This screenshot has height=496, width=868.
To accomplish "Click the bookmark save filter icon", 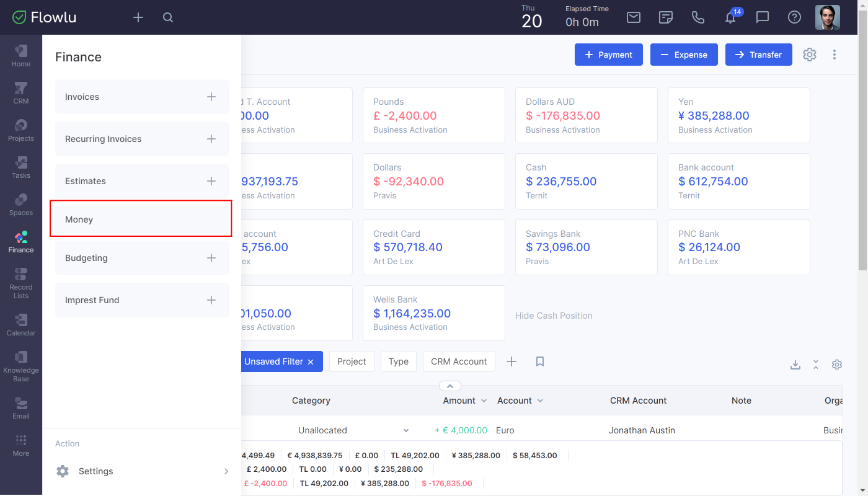I will 540,361.
